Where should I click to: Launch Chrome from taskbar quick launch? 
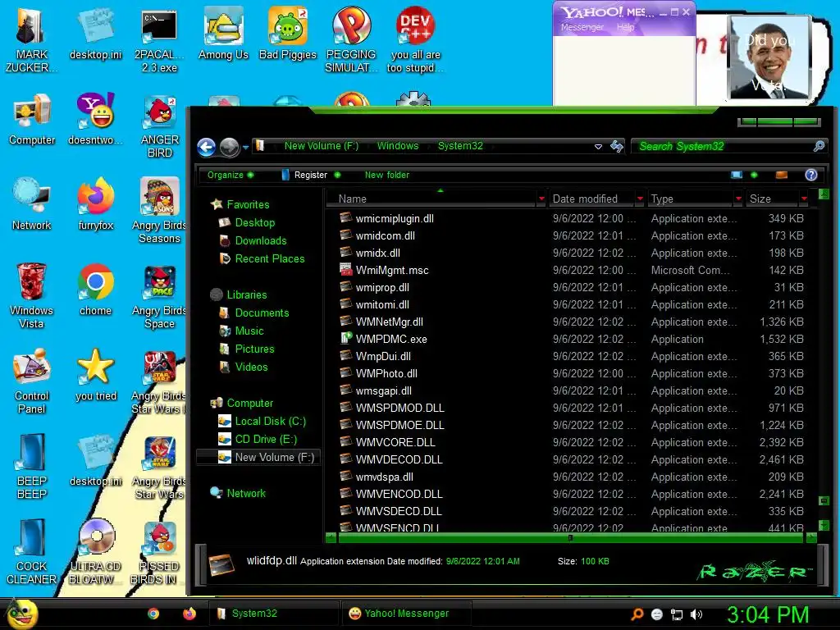click(153, 614)
